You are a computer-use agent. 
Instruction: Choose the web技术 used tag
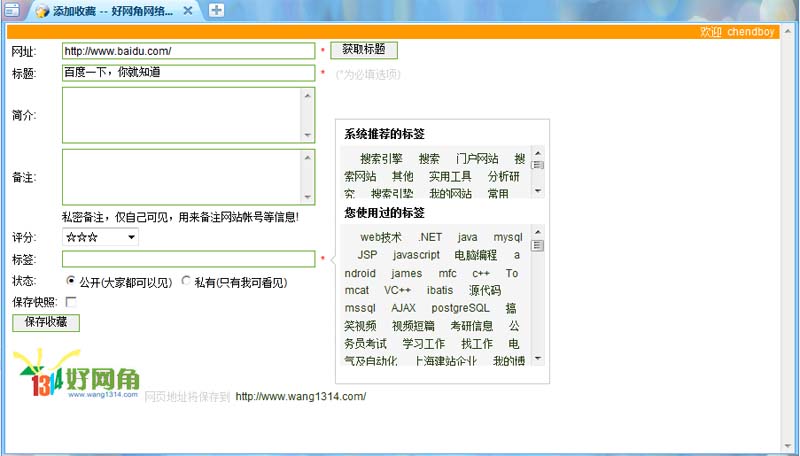pos(381,237)
